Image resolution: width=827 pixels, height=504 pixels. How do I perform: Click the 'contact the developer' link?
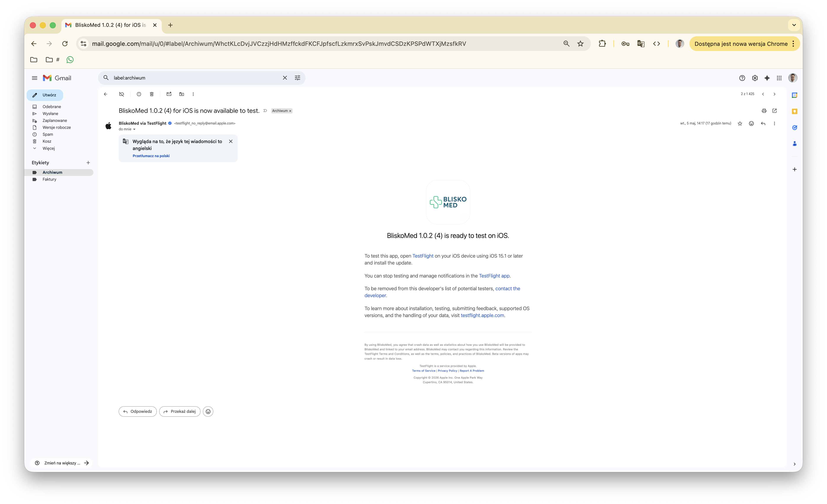[x=442, y=292]
